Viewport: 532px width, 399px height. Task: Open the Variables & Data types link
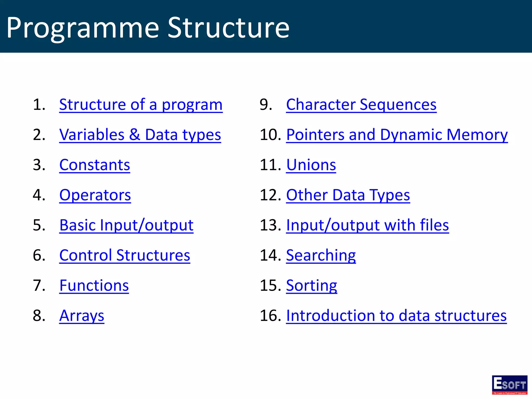[140, 135]
